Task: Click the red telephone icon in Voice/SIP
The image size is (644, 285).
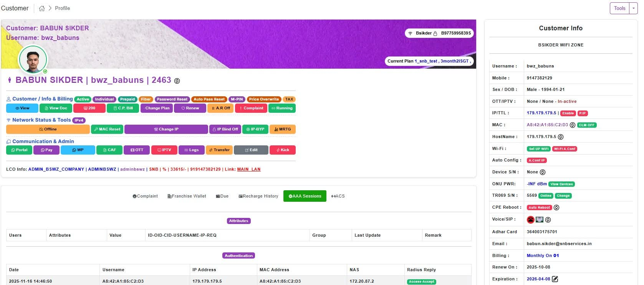Action: (x=530, y=220)
